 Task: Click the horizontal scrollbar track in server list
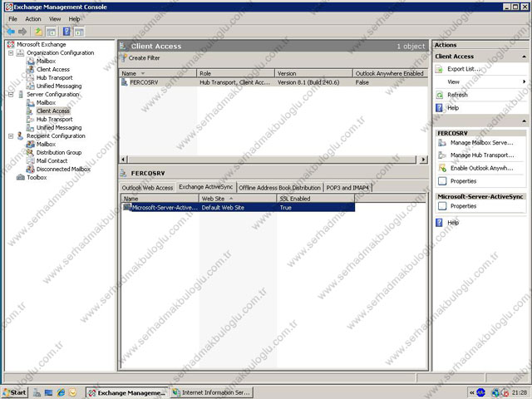point(272,159)
